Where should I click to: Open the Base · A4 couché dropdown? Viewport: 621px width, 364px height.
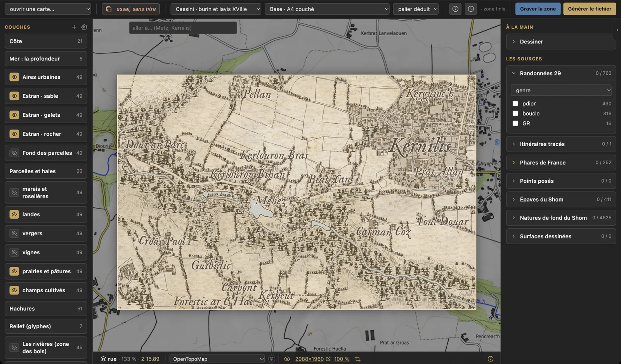[327, 9]
